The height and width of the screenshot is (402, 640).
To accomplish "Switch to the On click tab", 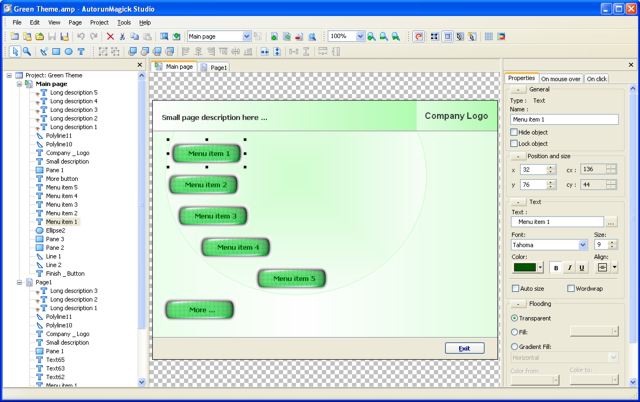I will 596,79.
